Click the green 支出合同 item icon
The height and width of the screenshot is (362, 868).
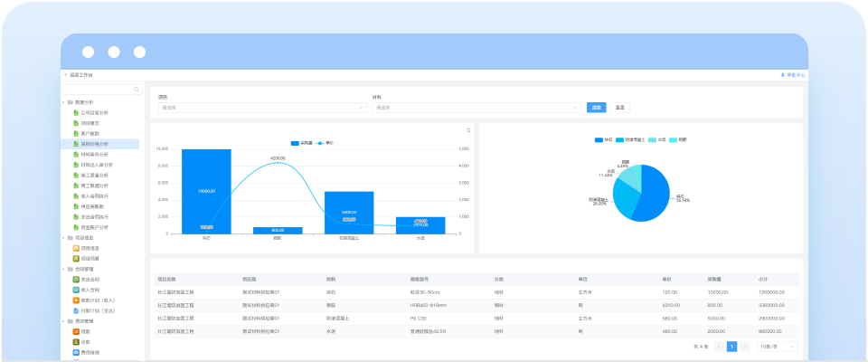tap(76, 280)
